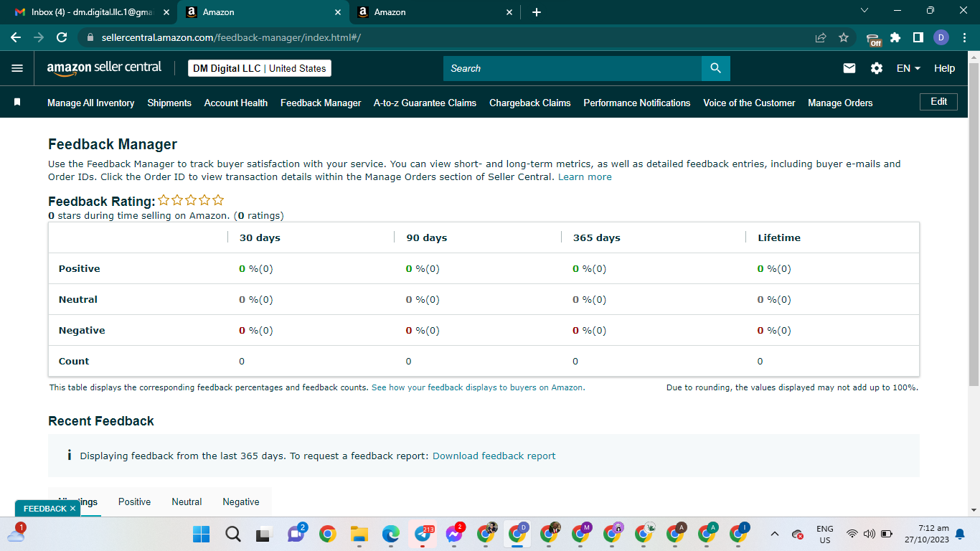This screenshot has height=551, width=980.
Task: Open Windows taskbar search
Action: pos(232,534)
